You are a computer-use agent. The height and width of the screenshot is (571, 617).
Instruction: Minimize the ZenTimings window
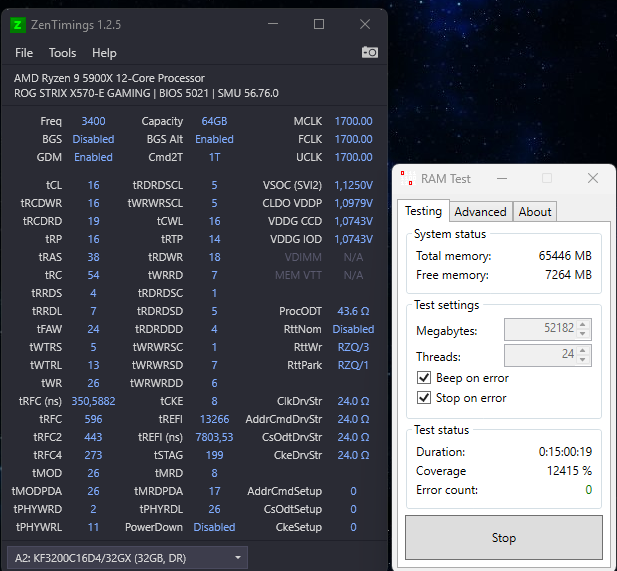(x=273, y=24)
